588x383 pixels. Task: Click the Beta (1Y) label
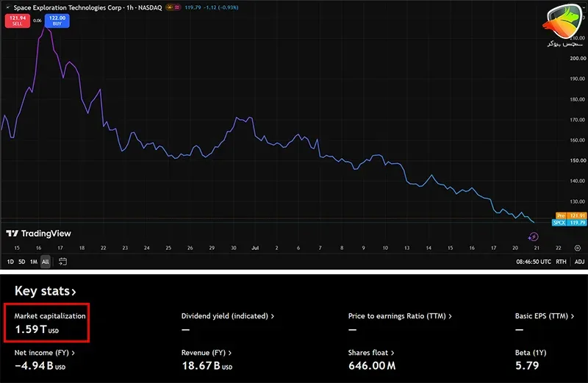pyautogui.click(x=531, y=353)
